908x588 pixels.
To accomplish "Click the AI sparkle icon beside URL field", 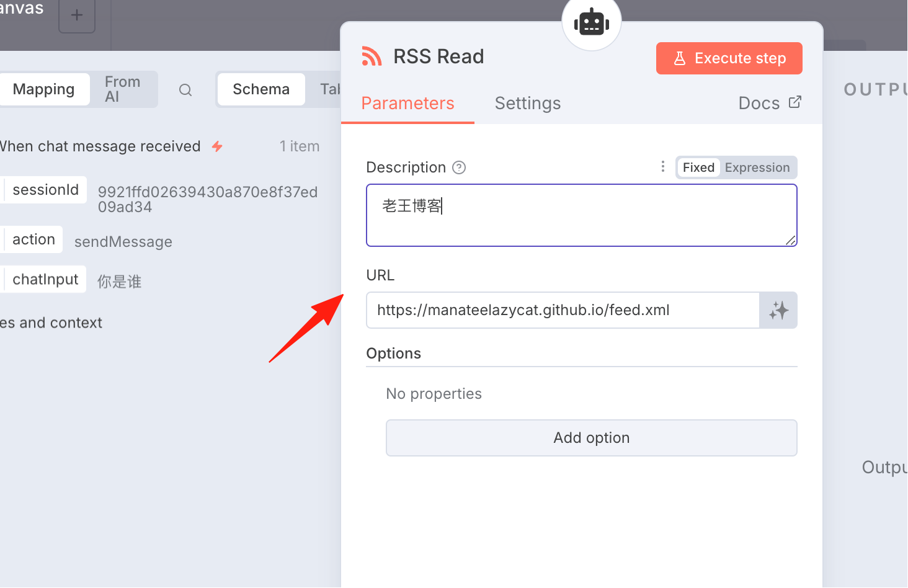I will (x=778, y=310).
